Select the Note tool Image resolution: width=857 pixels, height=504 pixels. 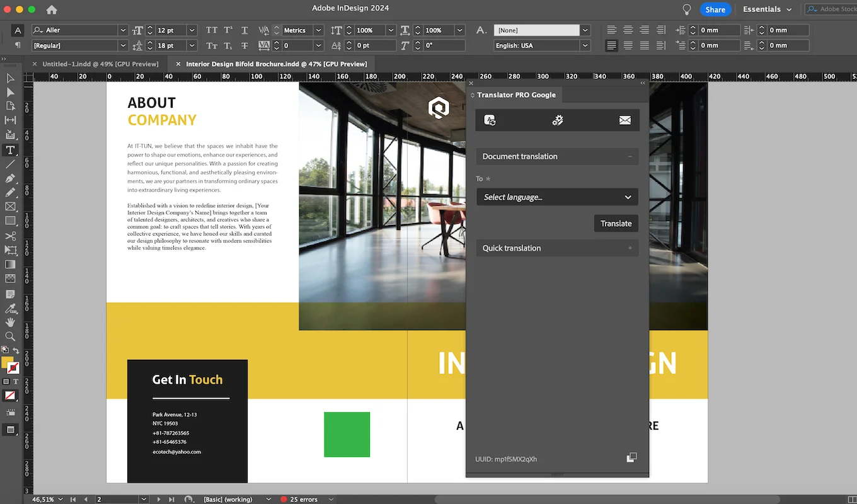pos(10,294)
